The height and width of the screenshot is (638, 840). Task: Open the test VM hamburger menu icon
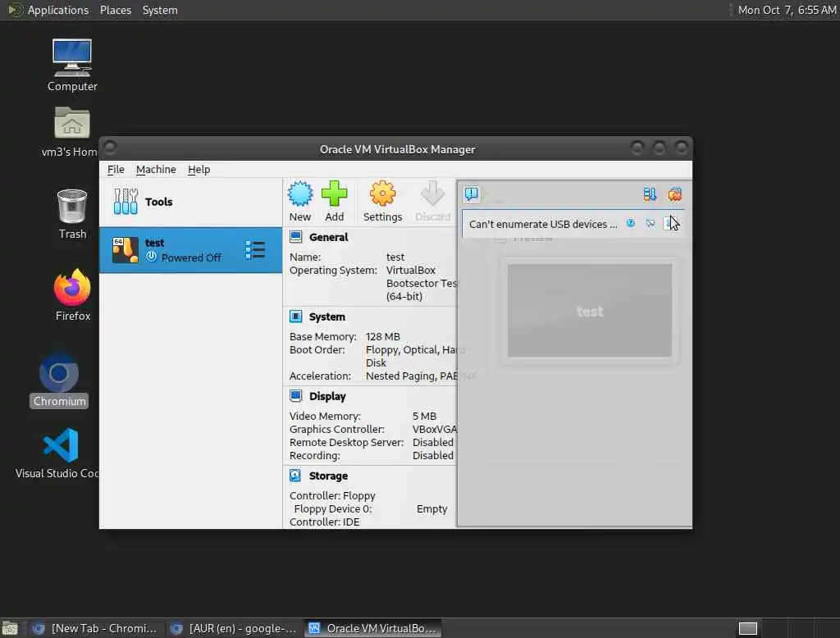255,250
